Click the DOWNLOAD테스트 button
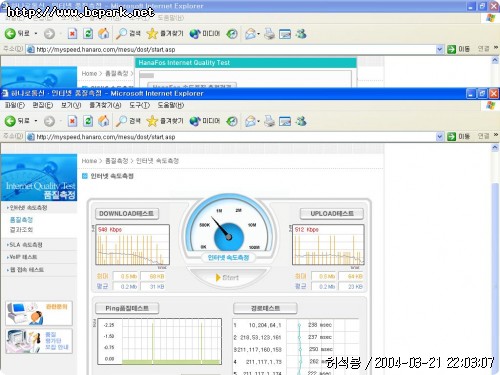The width and height of the screenshot is (500, 375). coord(127,214)
